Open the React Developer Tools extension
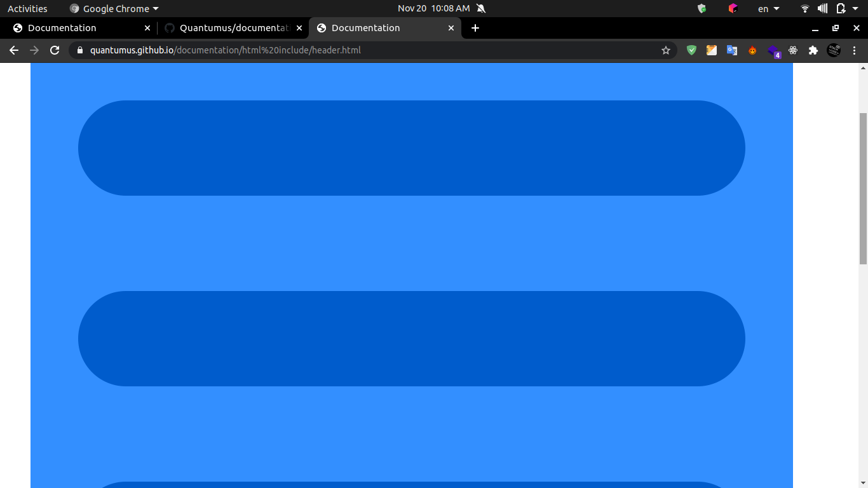Image resolution: width=868 pixels, height=488 pixels. 793,50
